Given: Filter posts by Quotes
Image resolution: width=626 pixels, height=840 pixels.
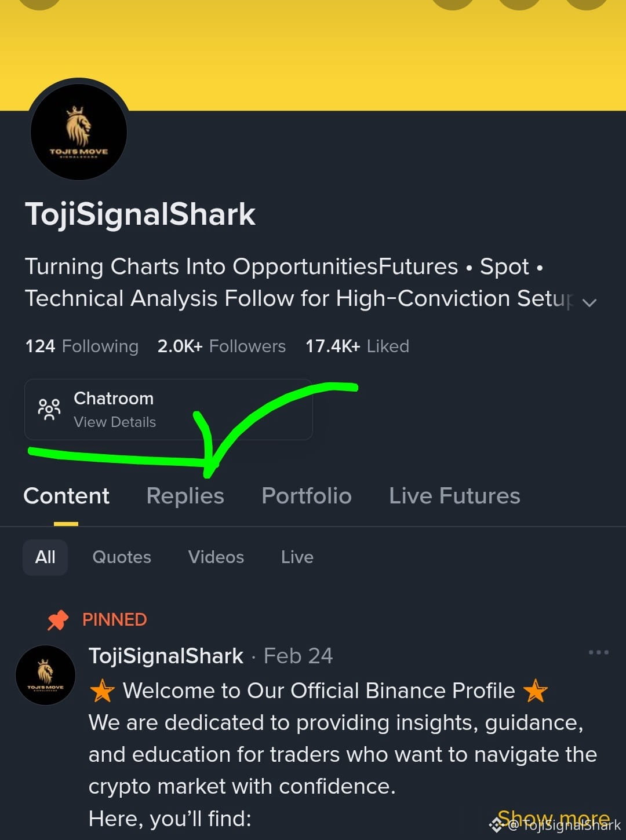Looking at the screenshot, I should tap(122, 557).
